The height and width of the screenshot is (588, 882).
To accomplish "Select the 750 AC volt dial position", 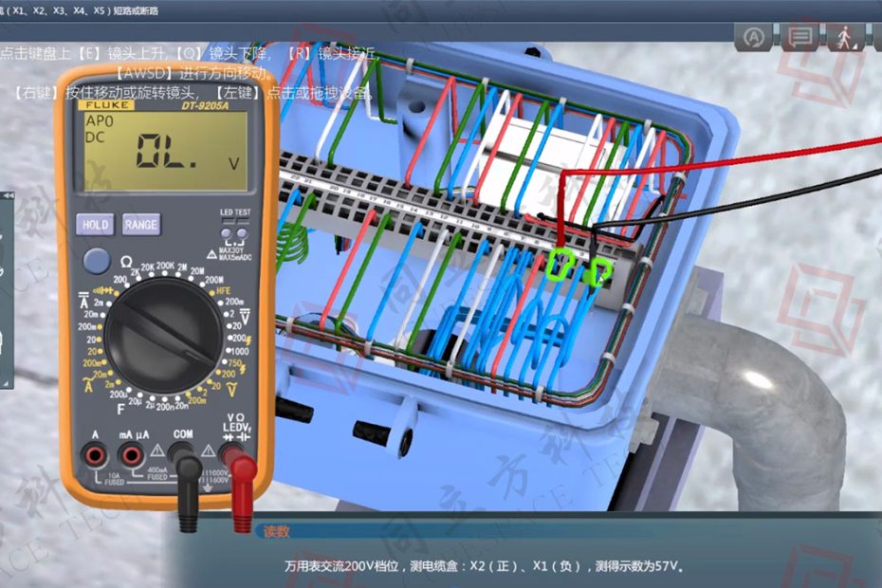I will pyautogui.click(x=234, y=363).
